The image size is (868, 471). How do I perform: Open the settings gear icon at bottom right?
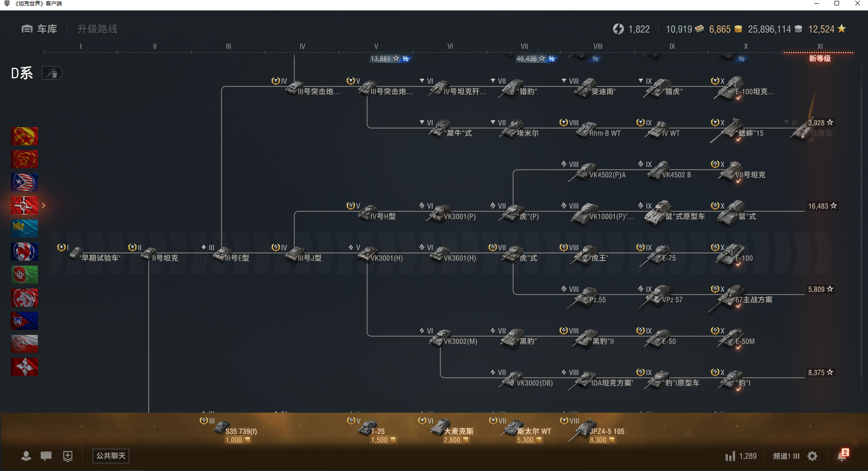tap(812, 456)
